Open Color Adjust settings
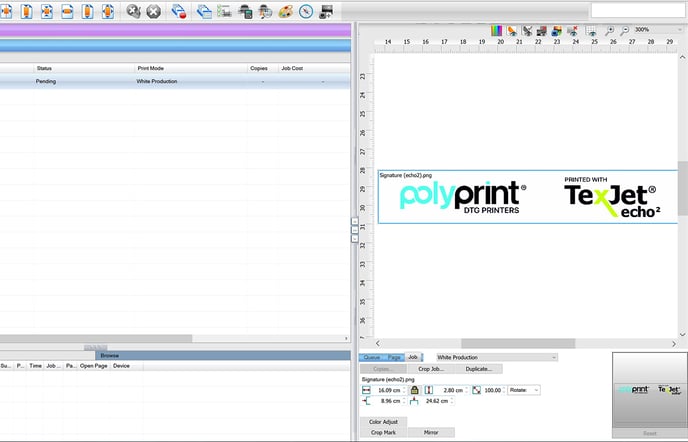The height and width of the screenshot is (442, 688). (x=383, y=422)
